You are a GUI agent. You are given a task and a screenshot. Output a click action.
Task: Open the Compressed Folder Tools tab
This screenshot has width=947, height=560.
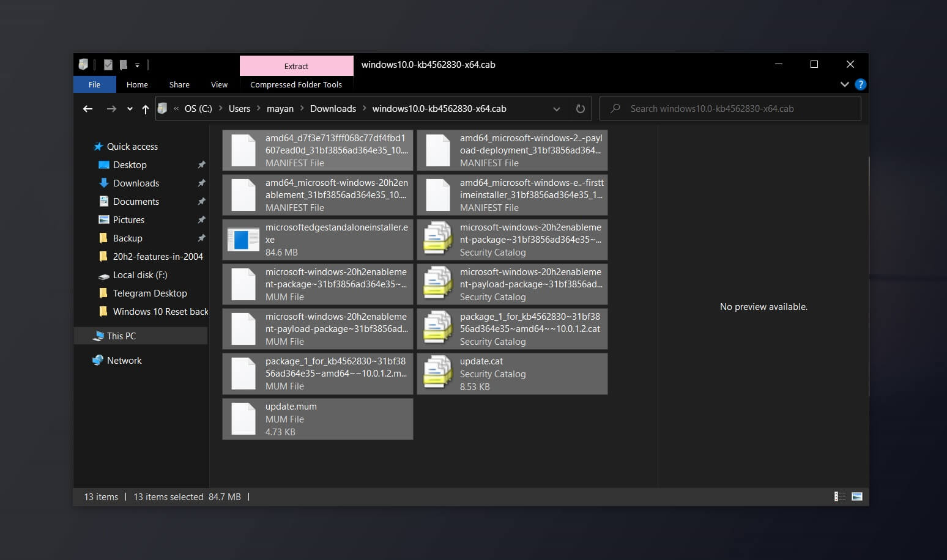pyautogui.click(x=296, y=84)
